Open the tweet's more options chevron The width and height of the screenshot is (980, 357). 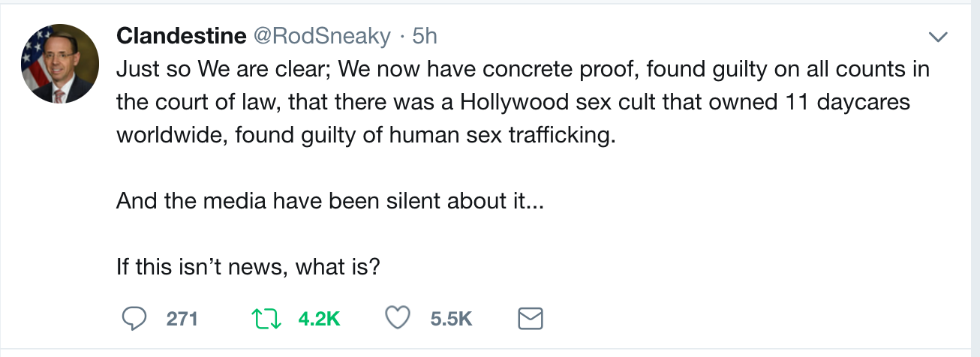[938, 37]
